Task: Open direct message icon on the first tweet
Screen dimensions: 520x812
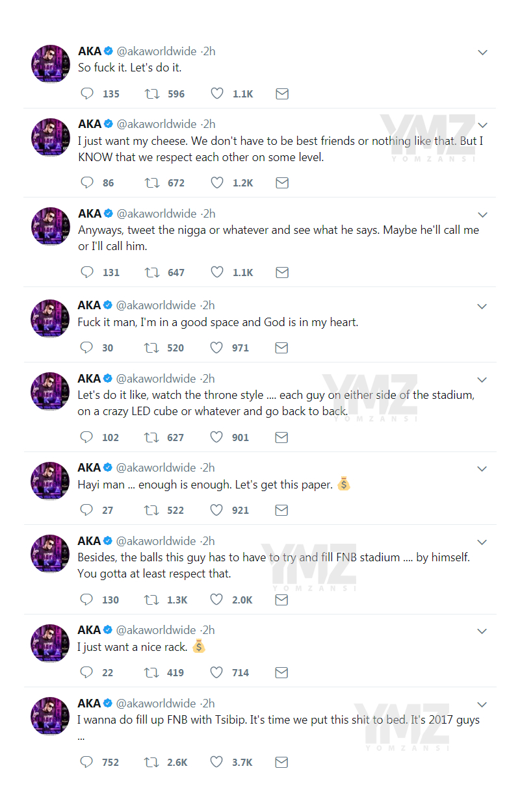Action: [x=282, y=94]
